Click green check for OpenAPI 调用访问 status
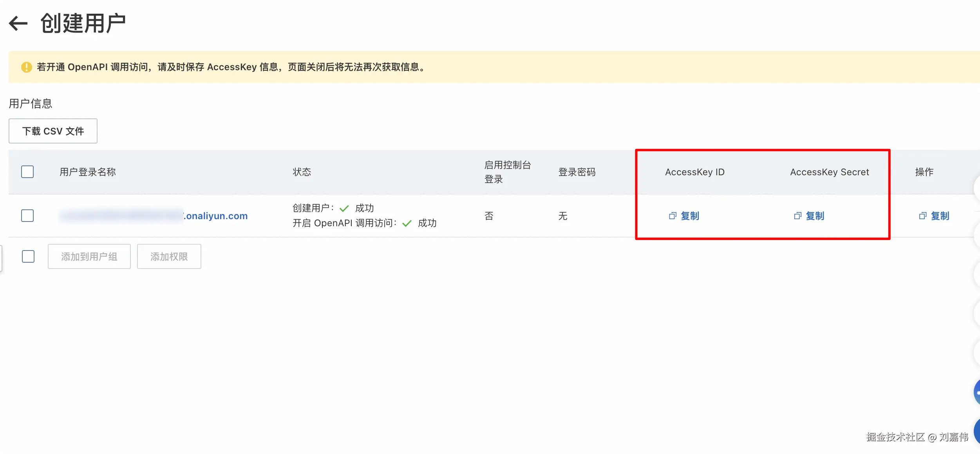The height and width of the screenshot is (454, 980). pos(407,223)
